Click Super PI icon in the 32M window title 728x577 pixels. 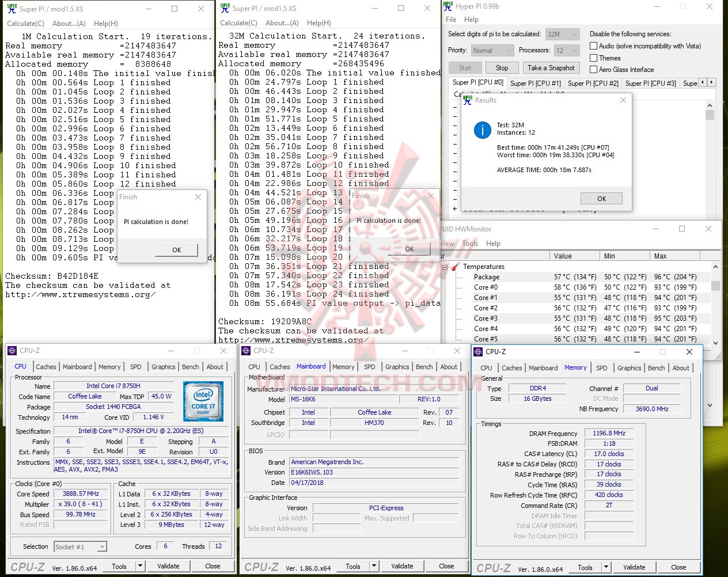tap(225, 8)
